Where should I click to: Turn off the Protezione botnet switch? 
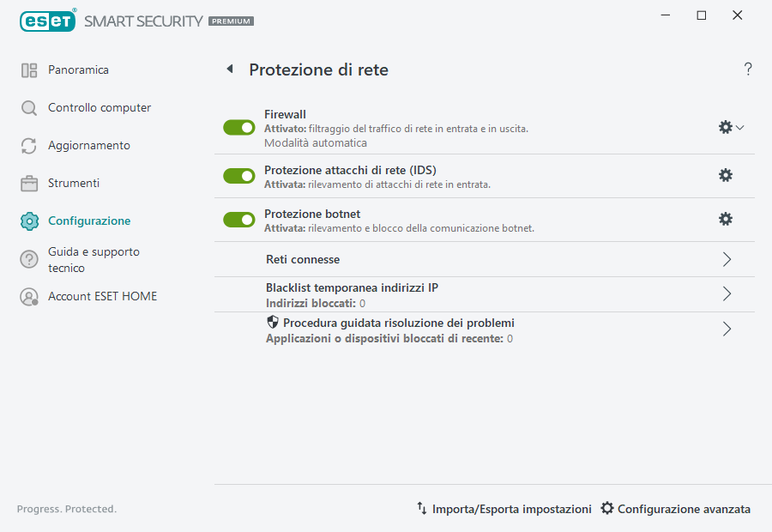coord(238,219)
